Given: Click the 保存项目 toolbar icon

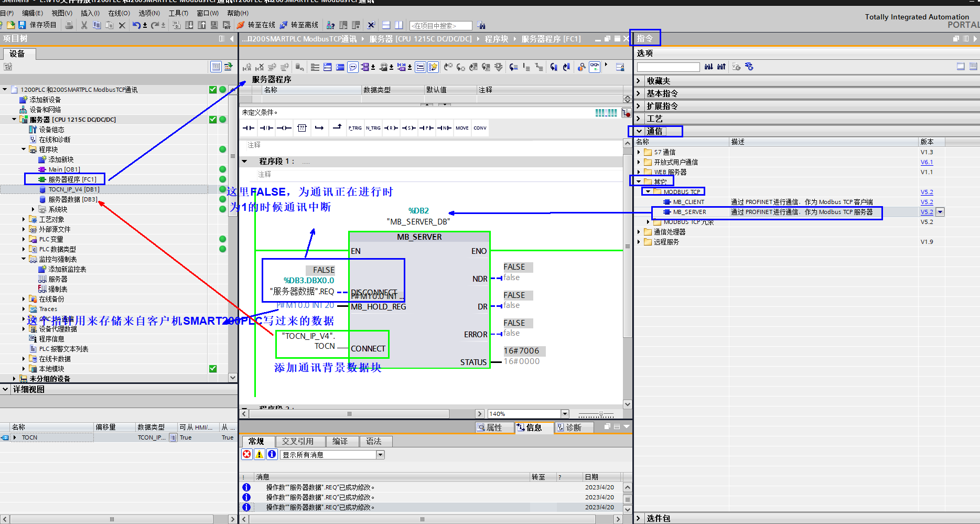Looking at the screenshot, I should tap(21, 25).
